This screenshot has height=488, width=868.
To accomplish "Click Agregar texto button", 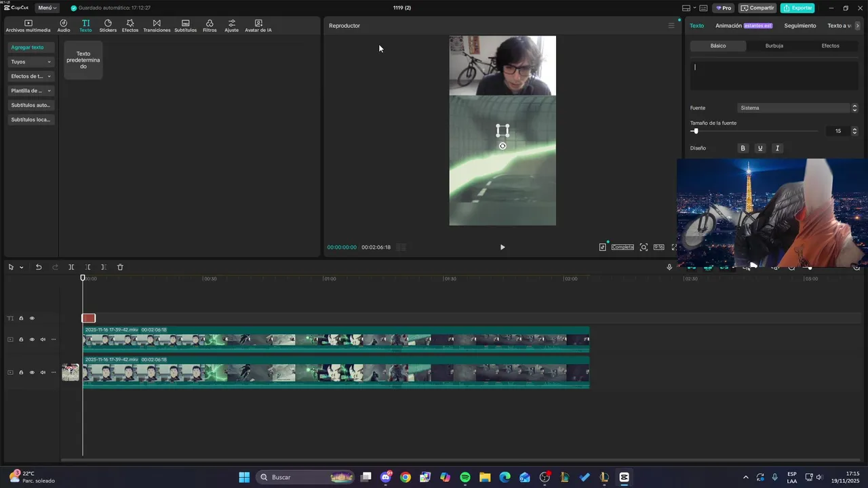I will tap(31, 47).
